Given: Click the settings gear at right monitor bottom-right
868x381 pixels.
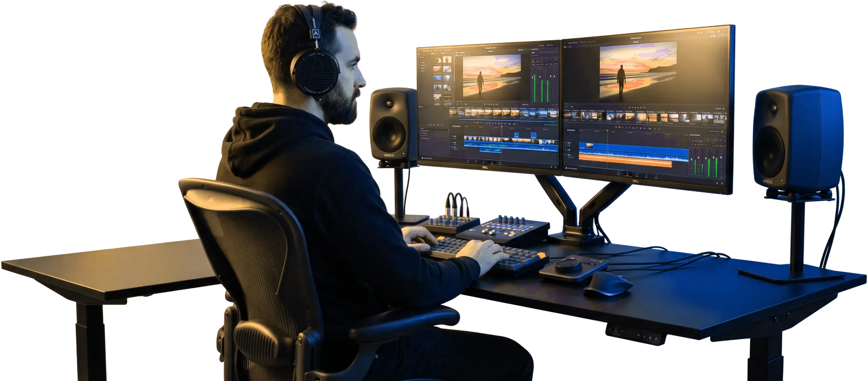Looking at the screenshot, I should [x=722, y=183].
